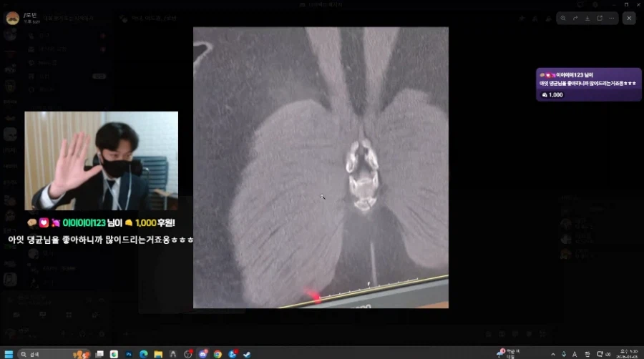Open File Explorer from the taskbar

coord(159,353)
